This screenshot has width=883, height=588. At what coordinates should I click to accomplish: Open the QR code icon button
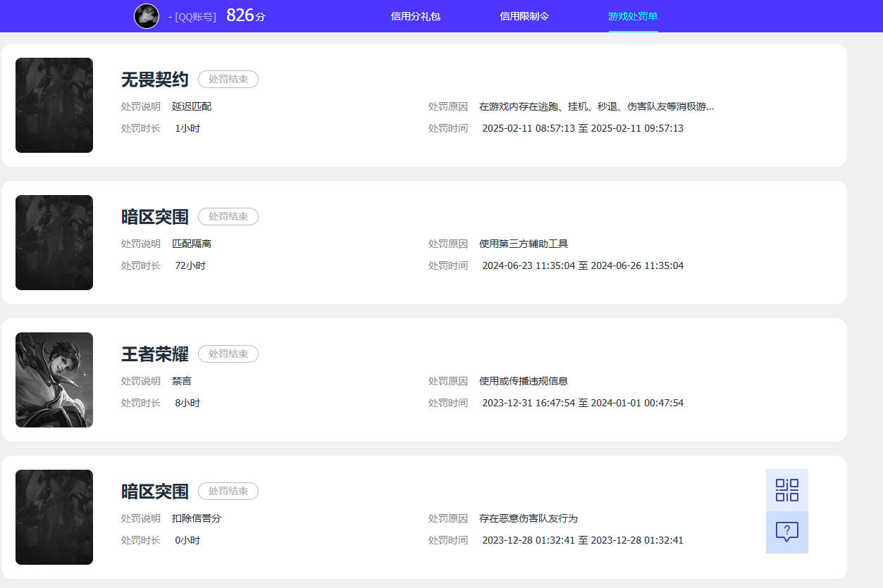tap(787, 490)
